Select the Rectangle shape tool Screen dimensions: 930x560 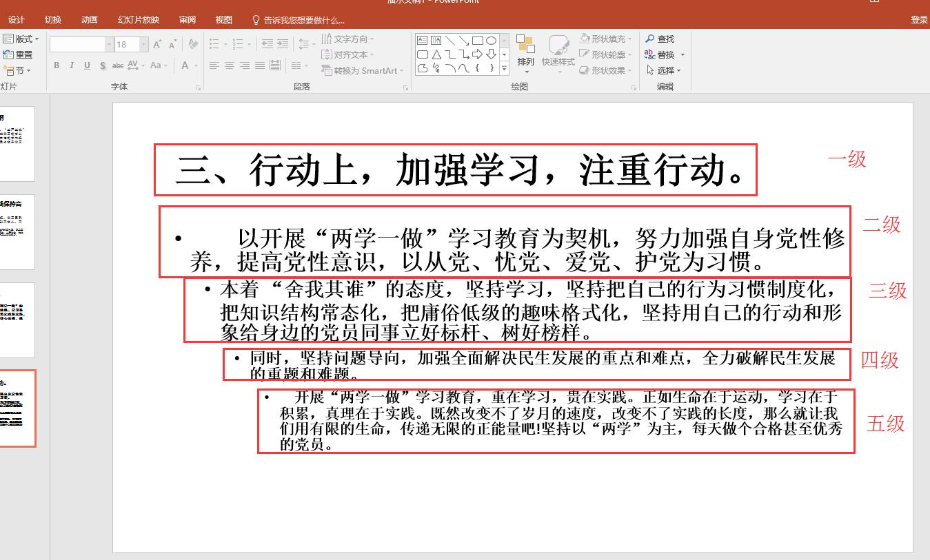[478, 40]
